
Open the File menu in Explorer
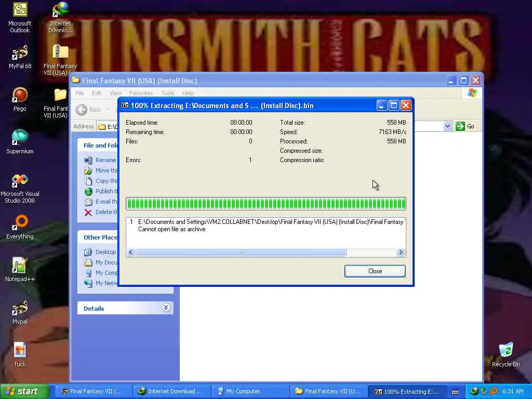[79, 93]
